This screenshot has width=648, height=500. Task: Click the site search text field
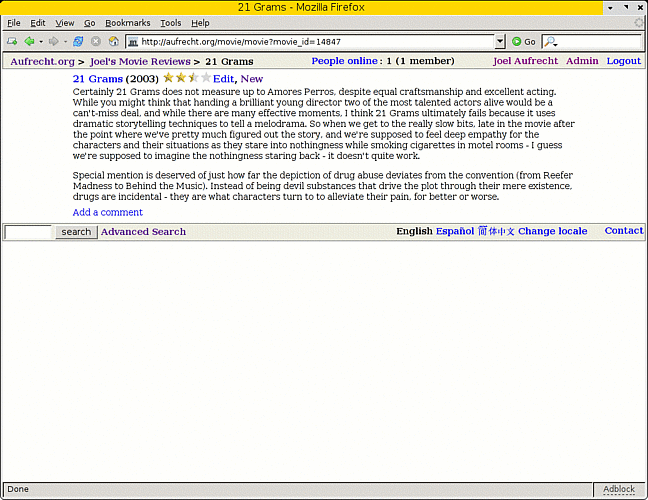(x=28, y=232)
